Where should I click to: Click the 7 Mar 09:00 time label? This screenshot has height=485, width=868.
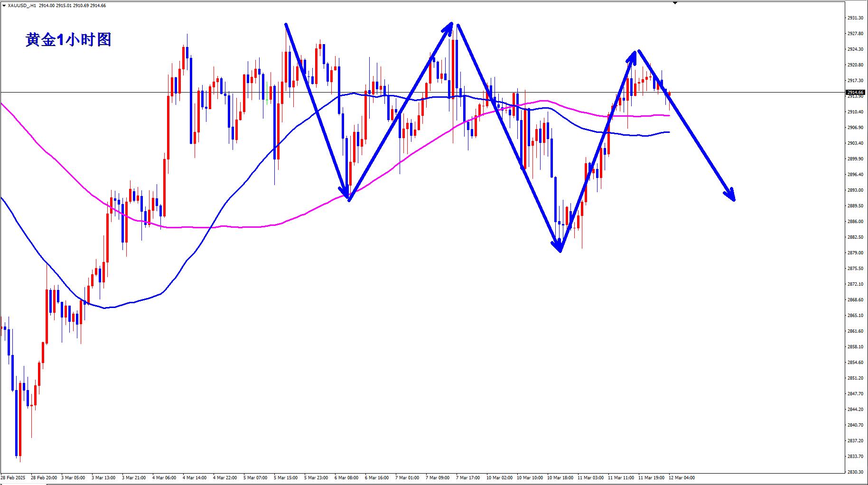point(438,477)
